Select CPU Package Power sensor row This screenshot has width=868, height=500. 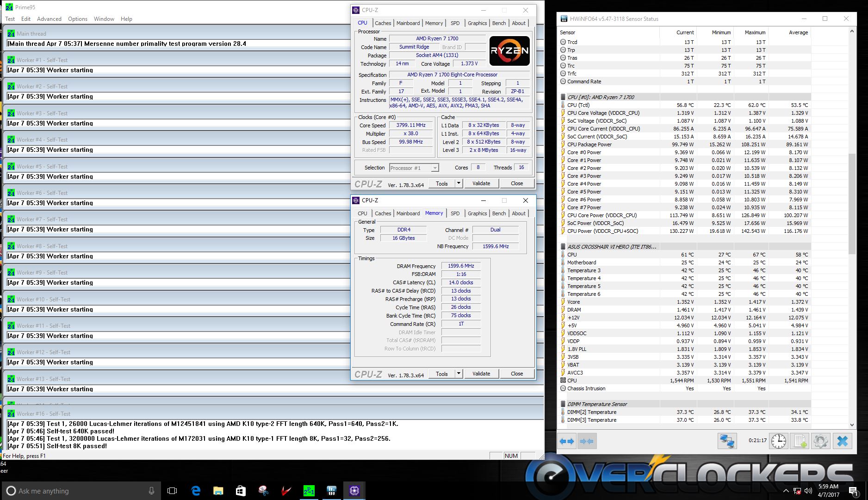pos(685,144)
